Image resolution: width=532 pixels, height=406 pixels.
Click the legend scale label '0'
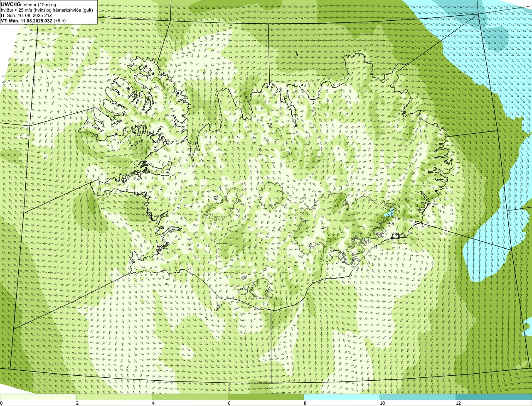[2, 403]
